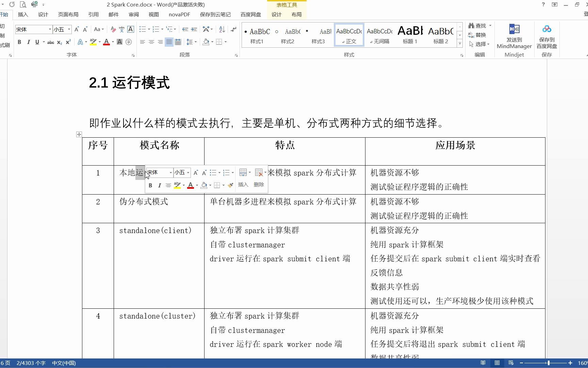
Task: Click Delete table icon in mini toolbar
Action: click(259, 172)
